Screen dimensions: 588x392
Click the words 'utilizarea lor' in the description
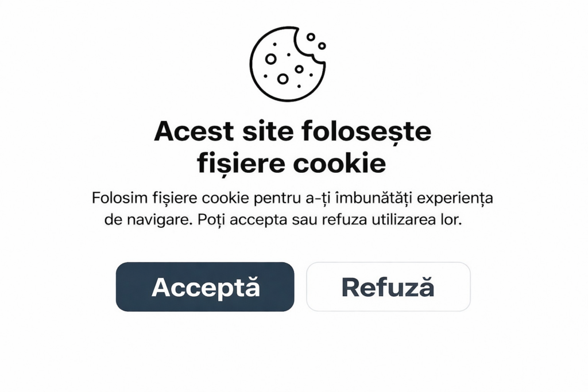417,219
